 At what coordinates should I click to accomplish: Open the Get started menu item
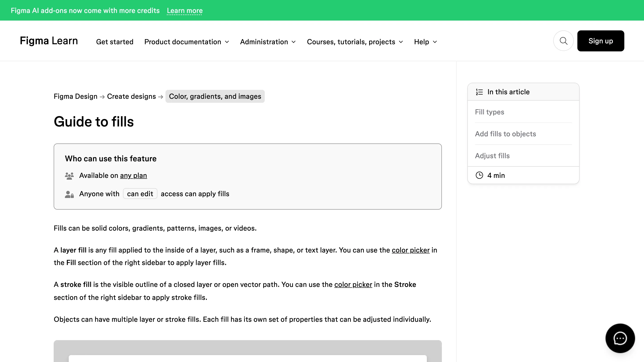coord(115,42)
